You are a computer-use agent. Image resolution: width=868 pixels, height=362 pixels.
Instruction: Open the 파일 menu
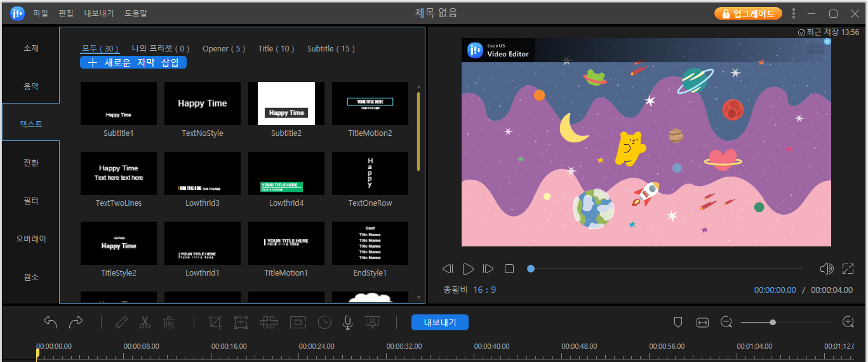pyautogui.click(x=41, y=13)
